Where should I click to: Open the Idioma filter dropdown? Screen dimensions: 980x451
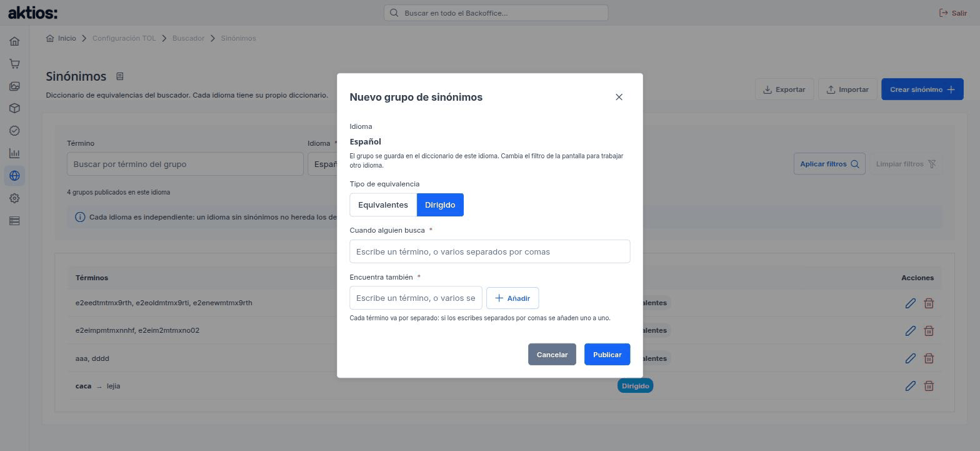(x=322, y=164)
